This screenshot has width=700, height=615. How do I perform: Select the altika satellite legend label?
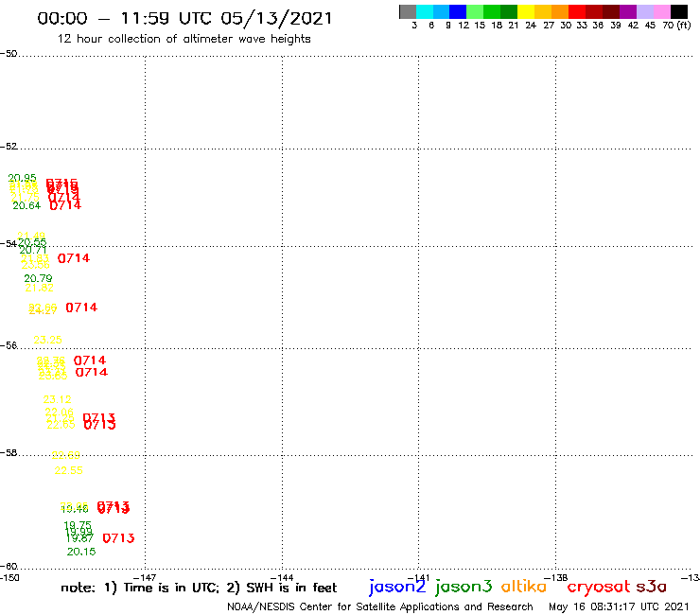click(x=524, y=586)
